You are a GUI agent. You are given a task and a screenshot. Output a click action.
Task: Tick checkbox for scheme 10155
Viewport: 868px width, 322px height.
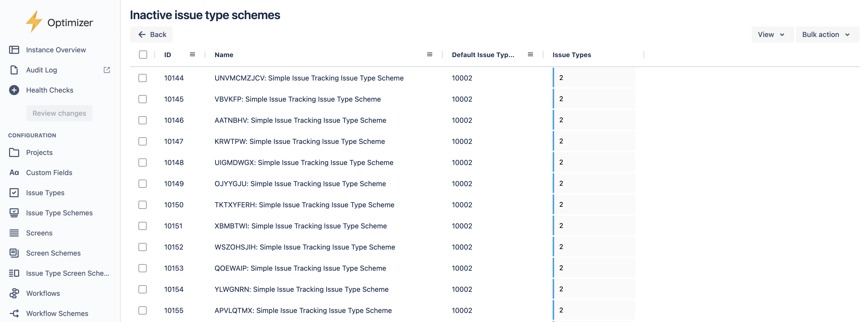143,311
